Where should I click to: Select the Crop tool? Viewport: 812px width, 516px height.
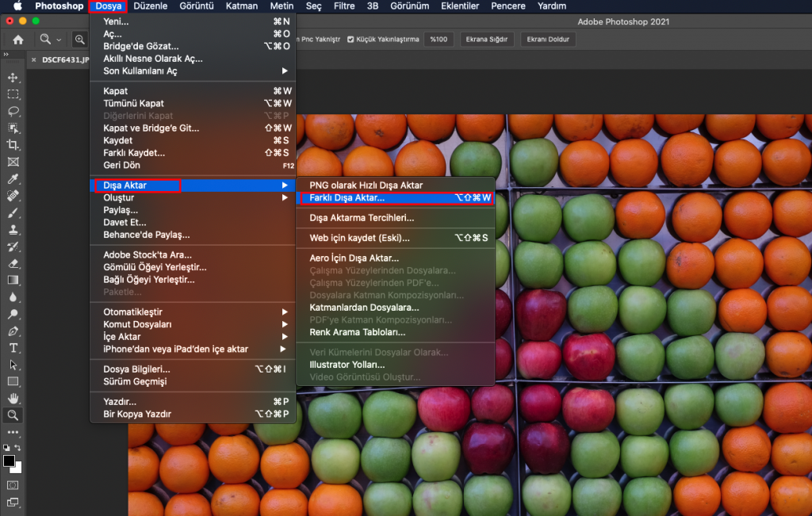click(x=13, y=145)
